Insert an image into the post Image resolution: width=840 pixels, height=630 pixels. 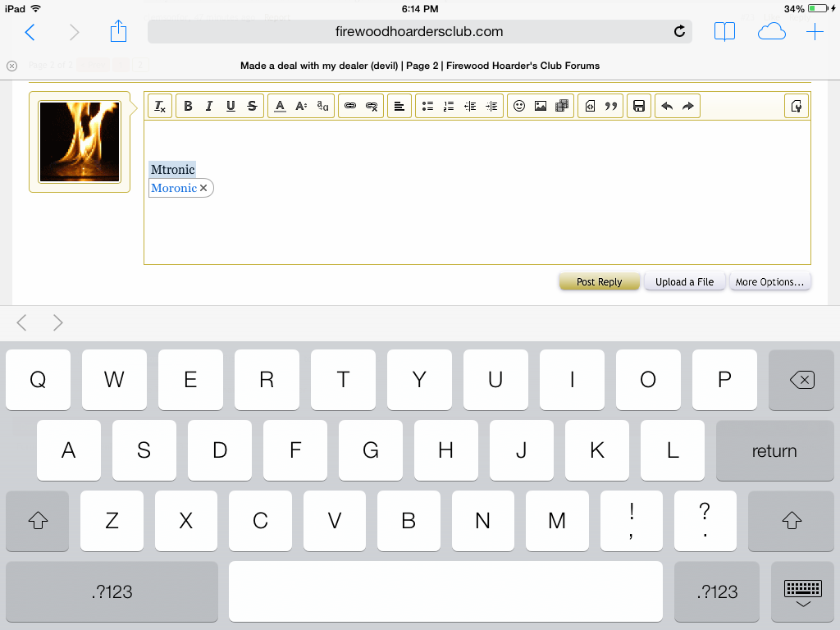point(541,107)
